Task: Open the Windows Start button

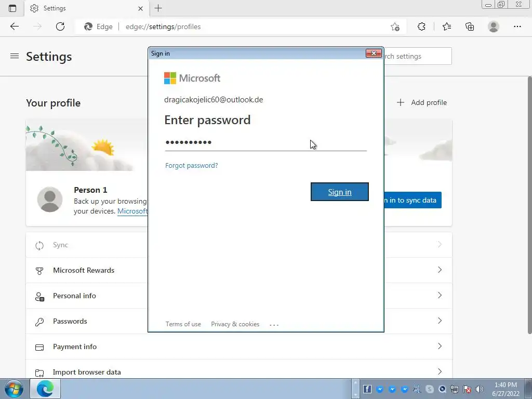Action: [14, 389]
